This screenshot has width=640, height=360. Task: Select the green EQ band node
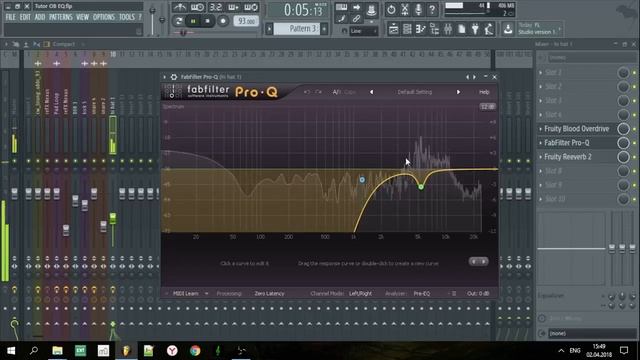tap(421, 187)
